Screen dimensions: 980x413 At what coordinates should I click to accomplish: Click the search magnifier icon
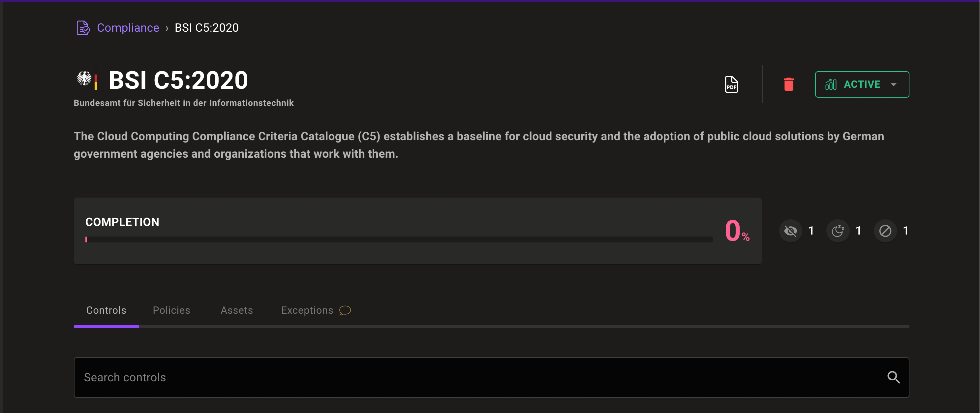893,377
